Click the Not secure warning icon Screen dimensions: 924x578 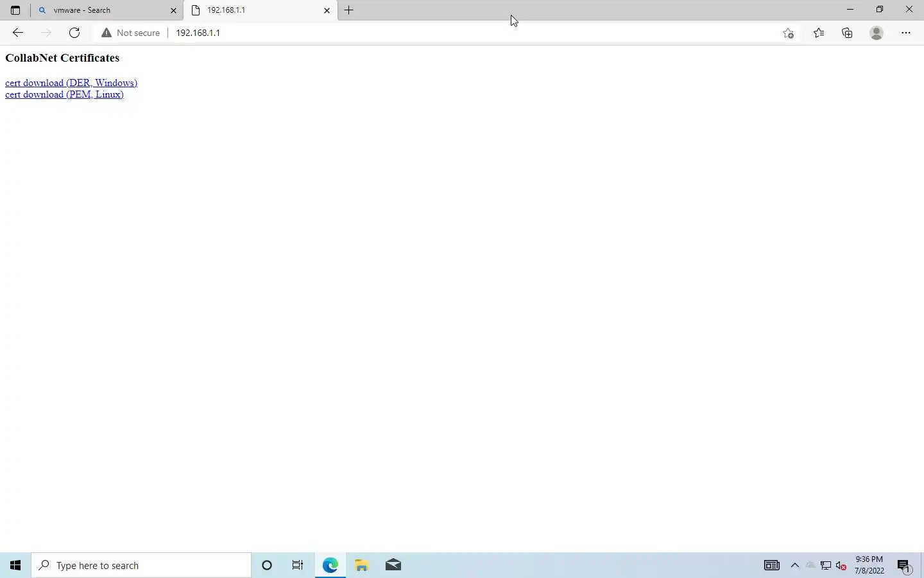pos(107,33)
